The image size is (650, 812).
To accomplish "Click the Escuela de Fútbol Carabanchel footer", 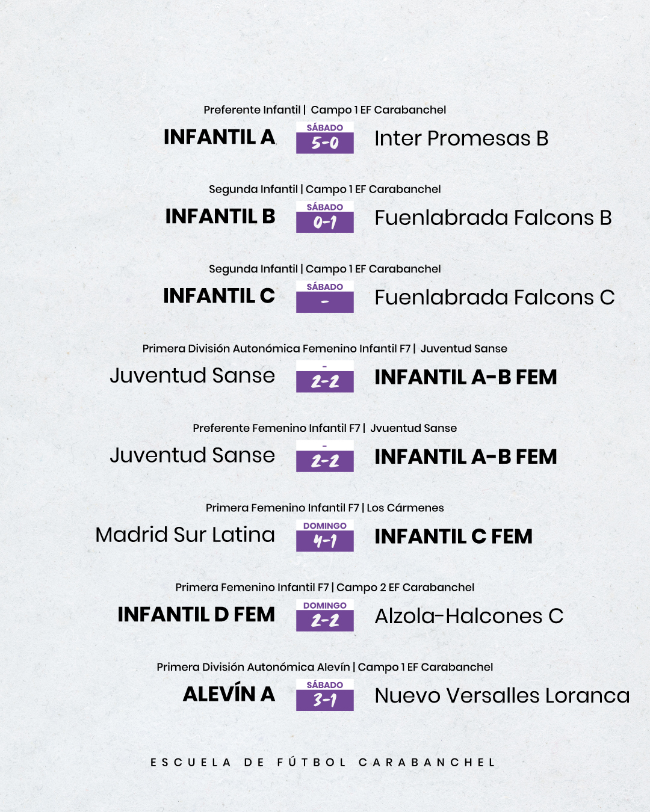I will tap(323, 762).
